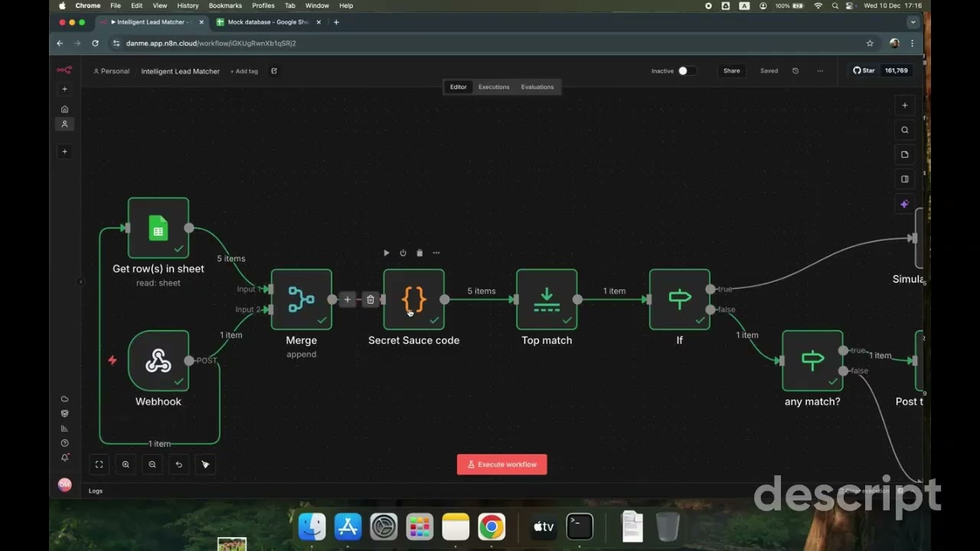Image resolution: width=980 pixels, height=551 pixels.
Task: Fit workflow to view
Action: 99,464
